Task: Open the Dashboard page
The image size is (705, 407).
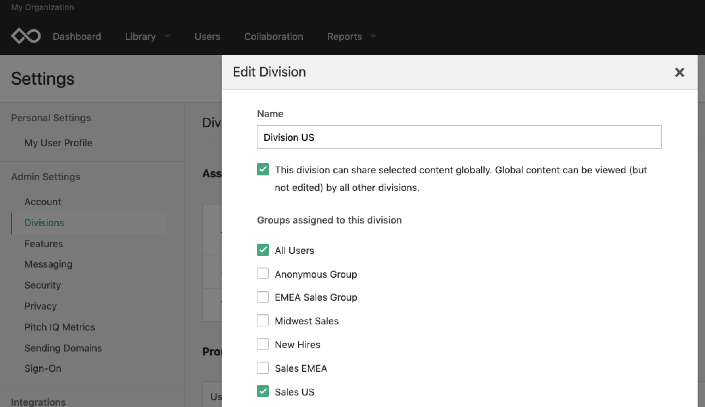Action: pos(77,36)
